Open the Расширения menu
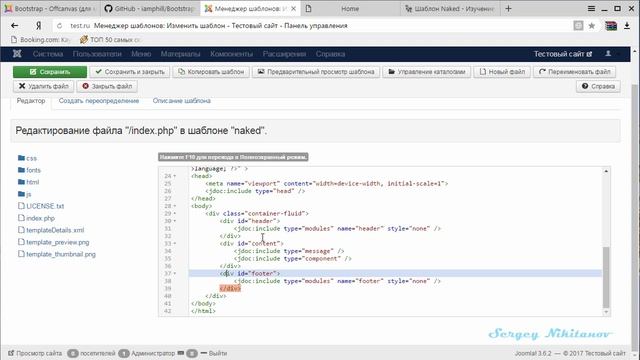The width and height of the screenshot is (640, 360). click(284, 54)
